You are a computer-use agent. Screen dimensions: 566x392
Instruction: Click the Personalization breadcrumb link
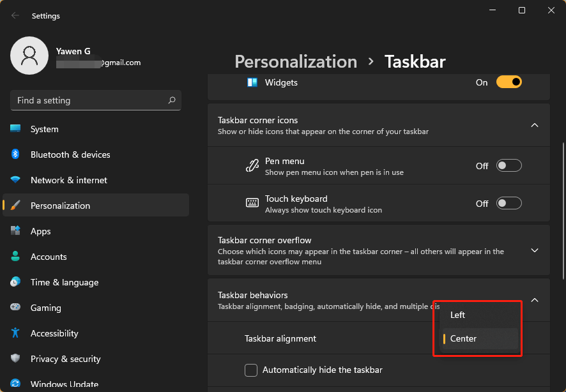click(x=296, y=61)
